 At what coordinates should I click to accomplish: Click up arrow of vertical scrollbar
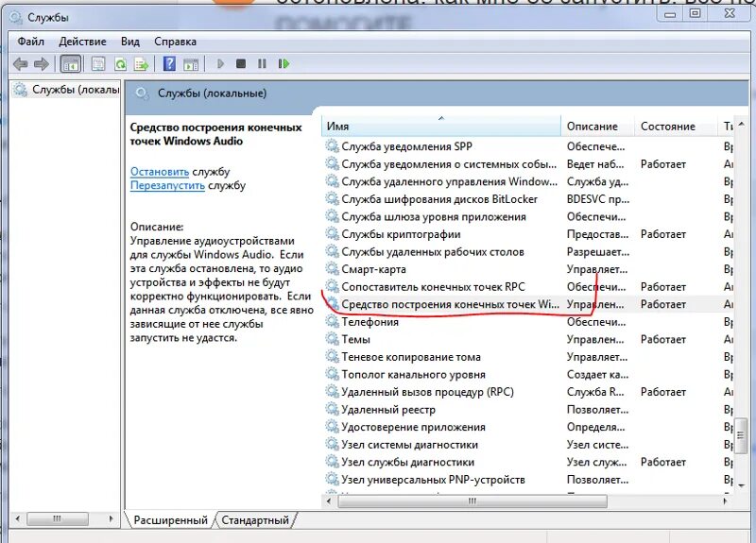pyautogui.click(x=741, y=124)
